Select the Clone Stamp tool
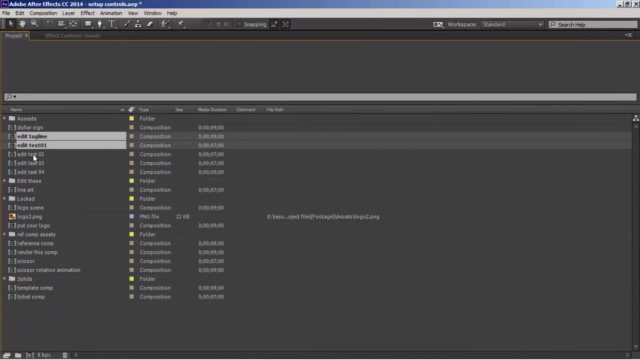 pyautogui.click(x=138, y=24)
